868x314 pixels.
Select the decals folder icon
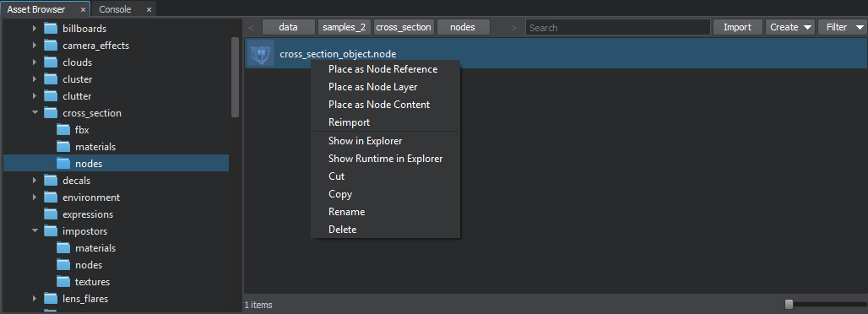(x=51, y=181)
